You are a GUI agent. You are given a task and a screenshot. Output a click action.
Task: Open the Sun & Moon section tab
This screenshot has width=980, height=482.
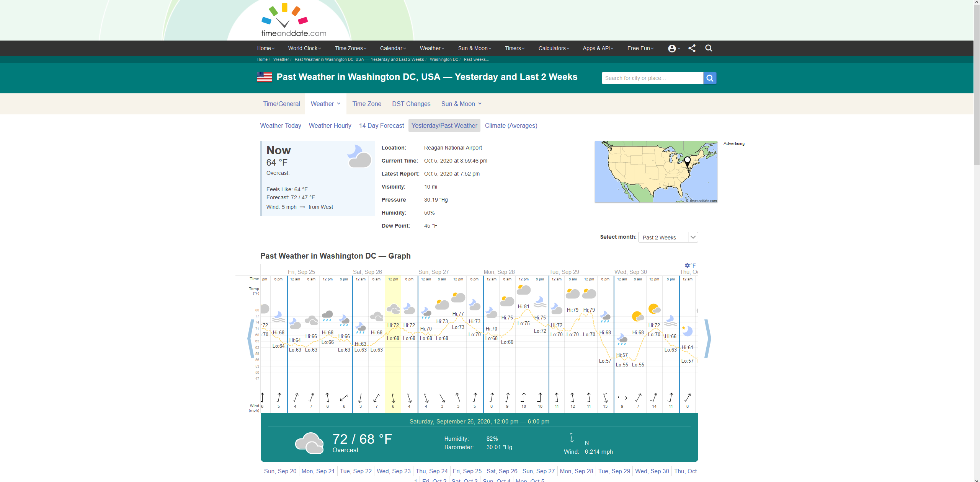tap(461, 104)
